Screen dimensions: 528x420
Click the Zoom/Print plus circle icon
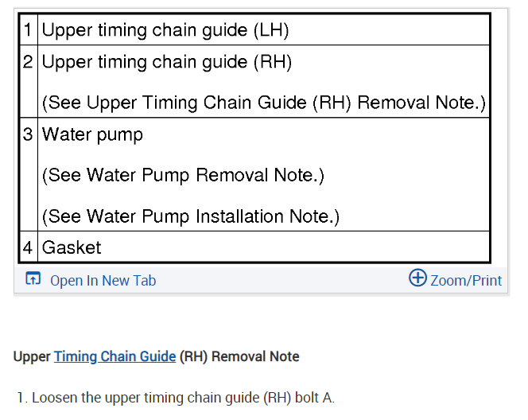(x=417, y=278)
